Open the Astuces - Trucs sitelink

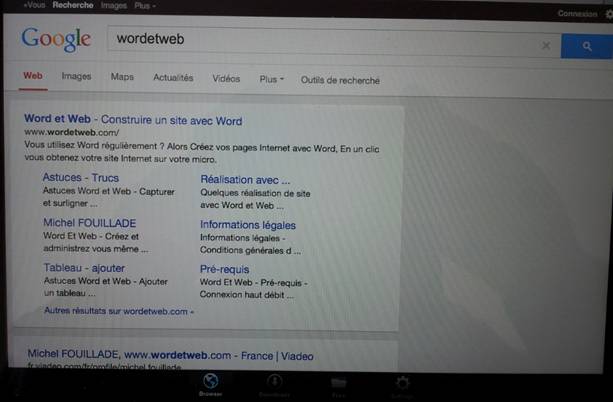tap(81, 178)
